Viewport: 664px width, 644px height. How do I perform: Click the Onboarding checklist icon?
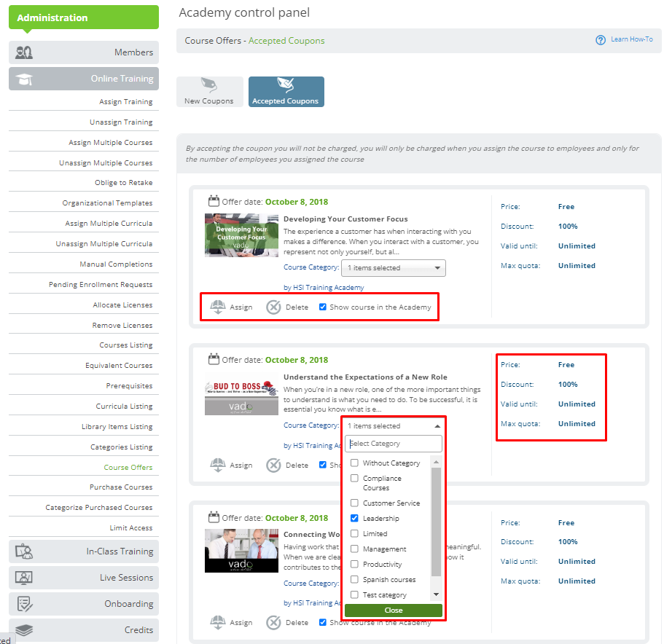coord(24,604)
